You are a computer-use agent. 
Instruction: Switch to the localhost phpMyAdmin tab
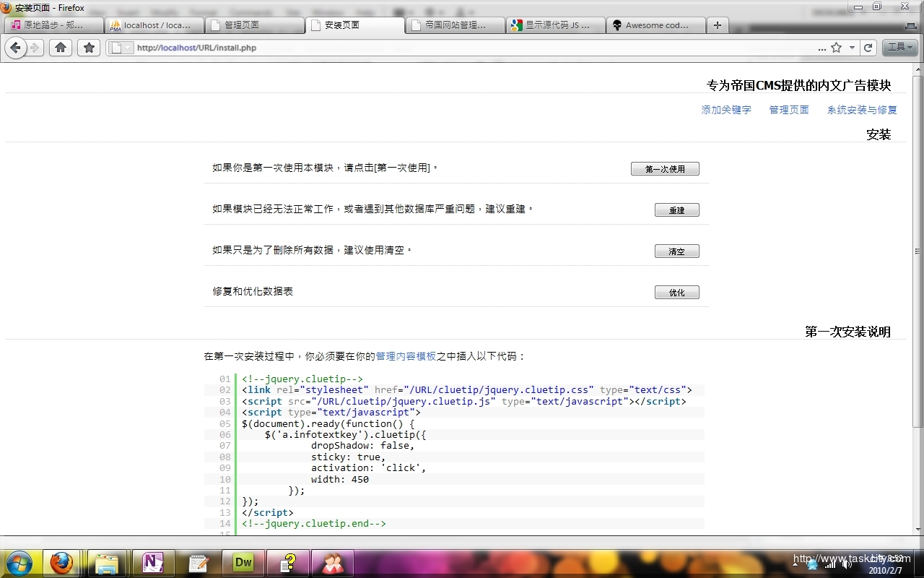[x=152, y=25]
